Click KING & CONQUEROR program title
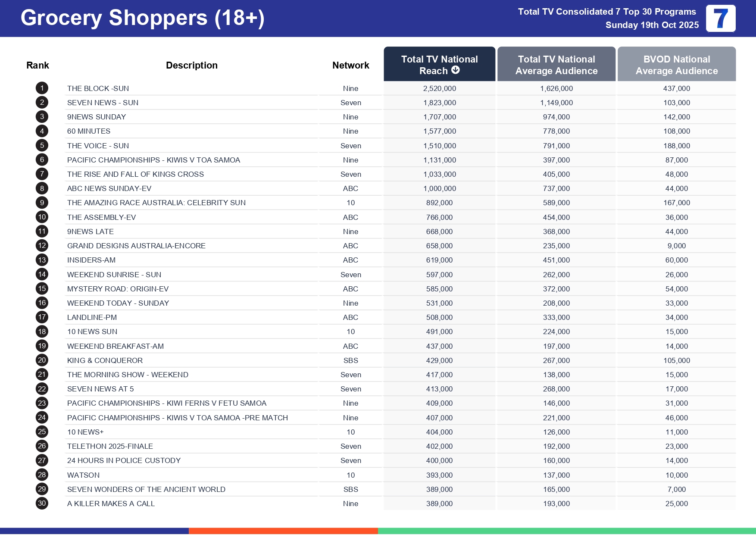Image resolution: width=756 pixels, height=535 pixels. click(105, 360)
